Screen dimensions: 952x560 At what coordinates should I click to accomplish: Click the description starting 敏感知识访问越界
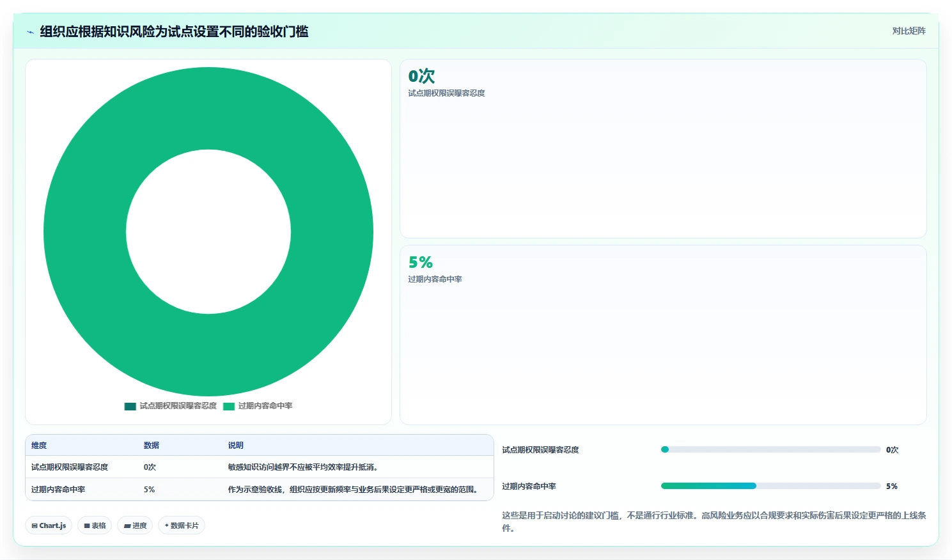tap(303, 467)
